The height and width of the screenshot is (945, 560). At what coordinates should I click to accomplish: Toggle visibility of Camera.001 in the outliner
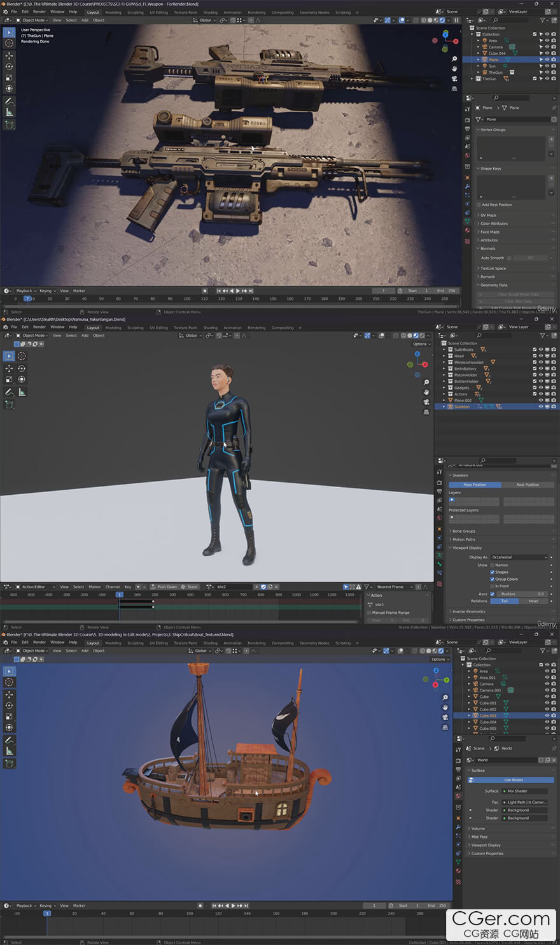click(547, 690)
